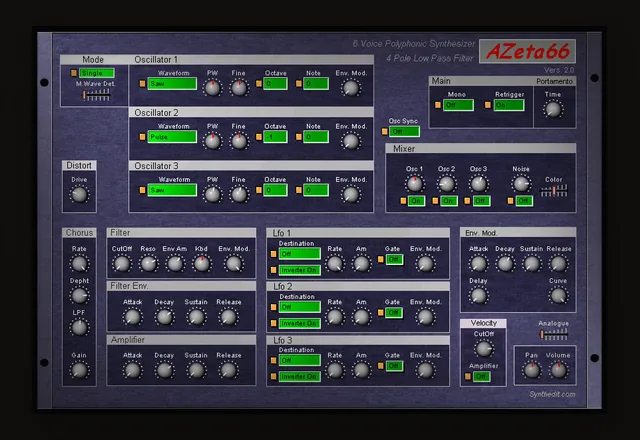Open Oscillator 3 Note selector
Image resolution: width=640 pixels, height=440 pixels.
[x=316, y=190]
